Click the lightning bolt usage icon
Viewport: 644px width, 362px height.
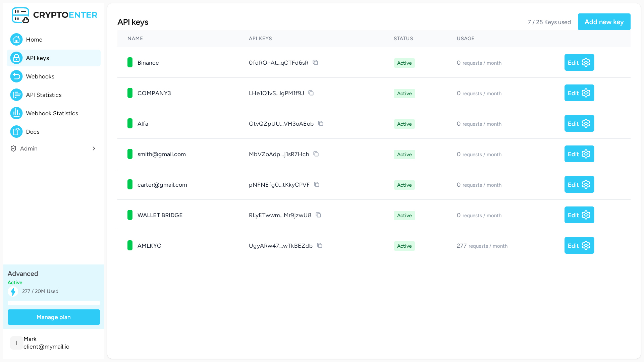(x=13, y=292)
